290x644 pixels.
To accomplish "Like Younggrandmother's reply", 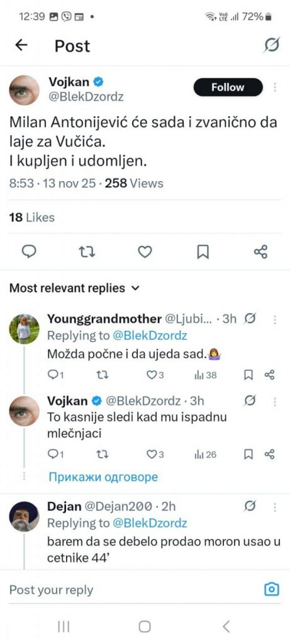I will [x=151, y=375].
